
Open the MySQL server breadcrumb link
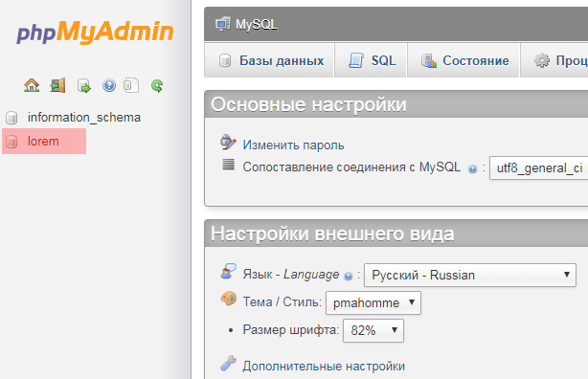[x=256, y=25]
